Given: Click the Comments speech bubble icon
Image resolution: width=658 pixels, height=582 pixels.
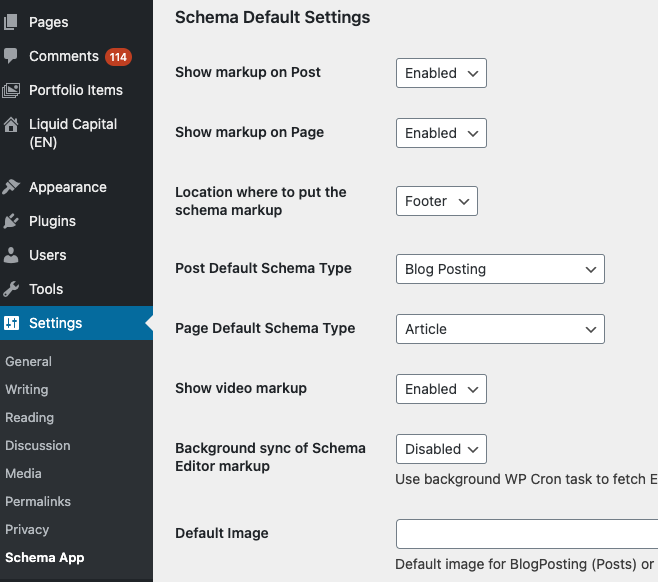Looking at the screenshot, I should (x=11, y=56).
